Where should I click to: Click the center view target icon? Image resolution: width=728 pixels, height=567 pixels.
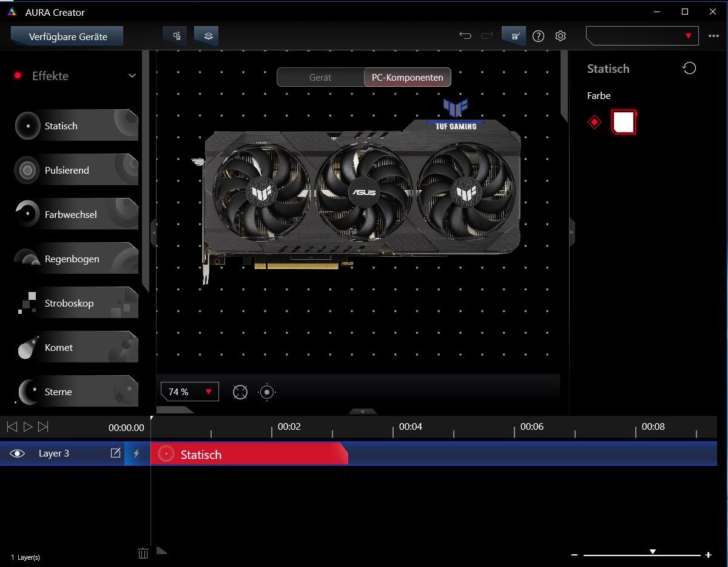pos(267,392)
